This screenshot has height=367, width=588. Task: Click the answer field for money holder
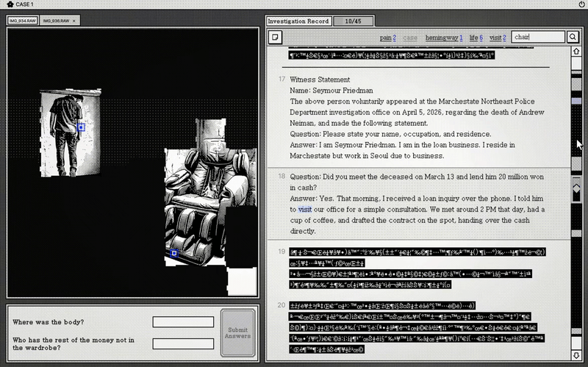coord(183,343)
